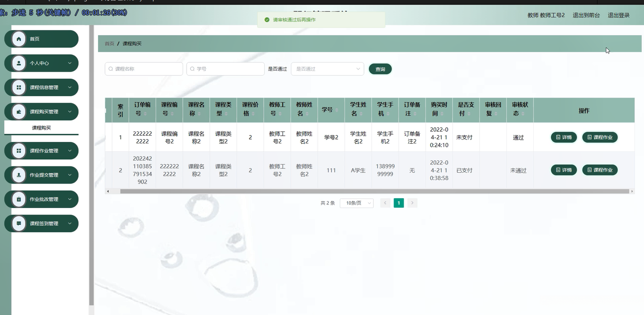Screen dimensions: 644x315
Task: Sort by 教师工号 column sort arrows
Action: (x=280, y=114)
